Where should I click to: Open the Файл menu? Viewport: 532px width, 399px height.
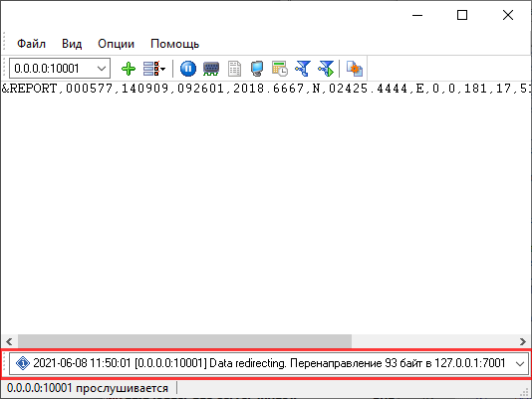click(x=31, y=44)
